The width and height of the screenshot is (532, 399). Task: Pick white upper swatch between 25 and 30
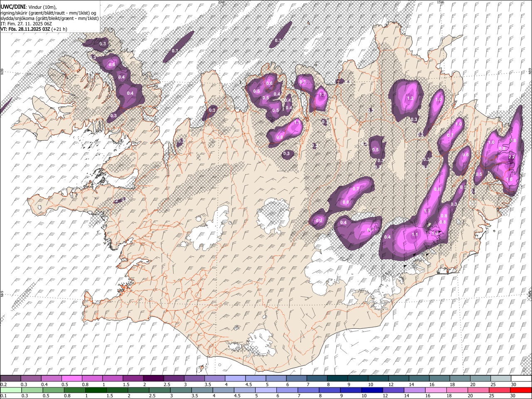(500, 379)
